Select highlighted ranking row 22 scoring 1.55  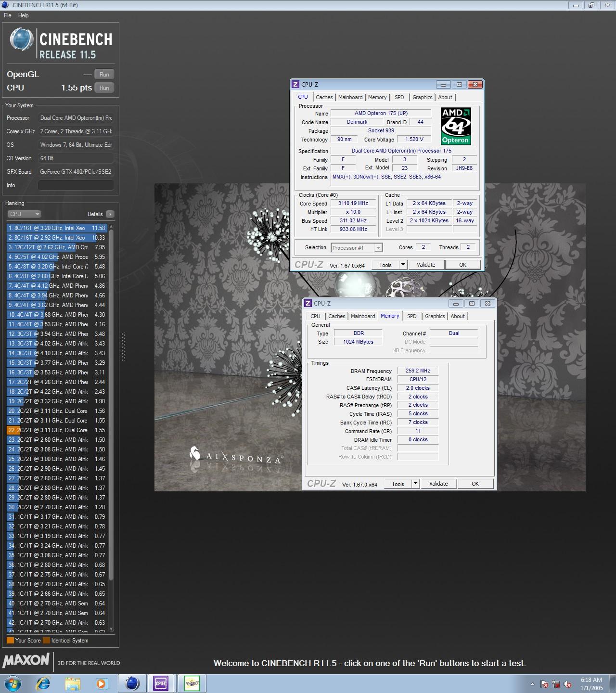coord(57,430)
